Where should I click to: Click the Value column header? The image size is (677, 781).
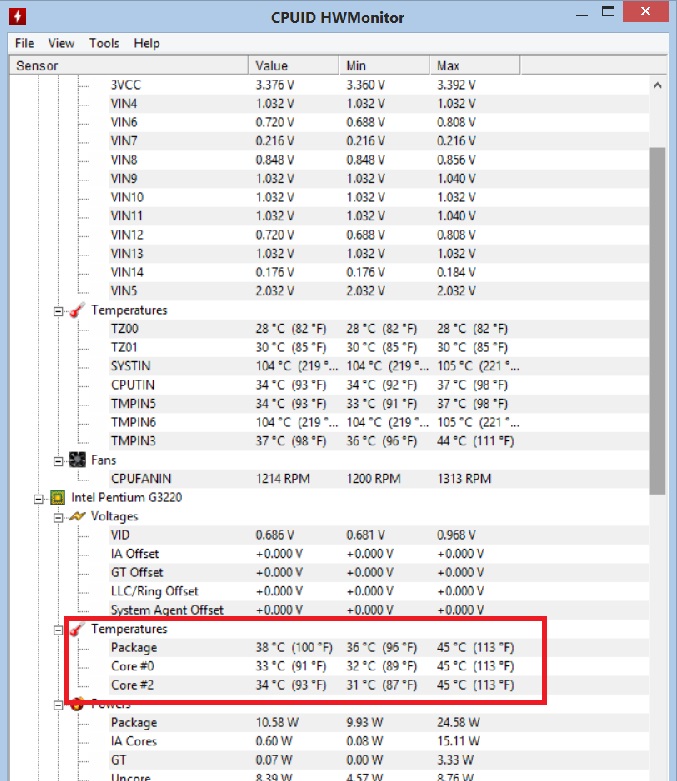point(293,65)
